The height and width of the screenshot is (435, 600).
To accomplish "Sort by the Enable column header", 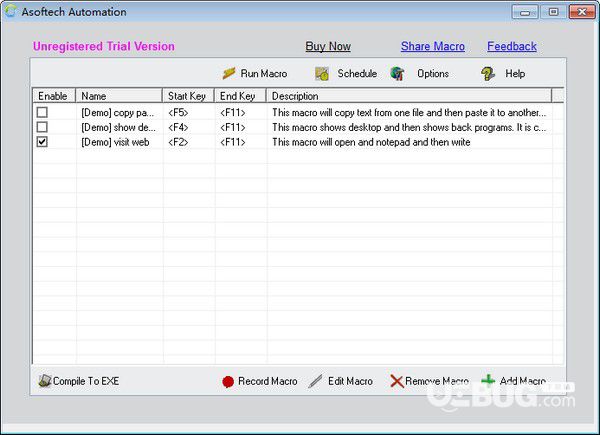I will tap(54, 96).
